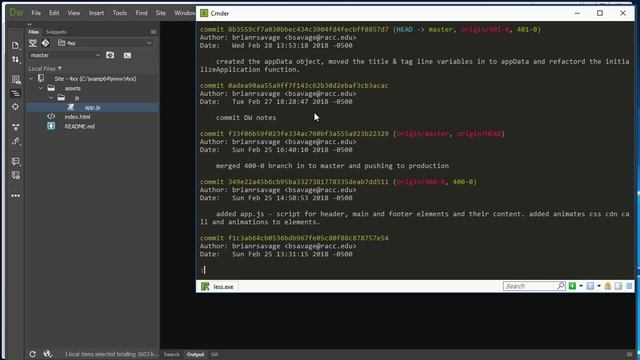Click the show Git history eye icon

[110, 55]
